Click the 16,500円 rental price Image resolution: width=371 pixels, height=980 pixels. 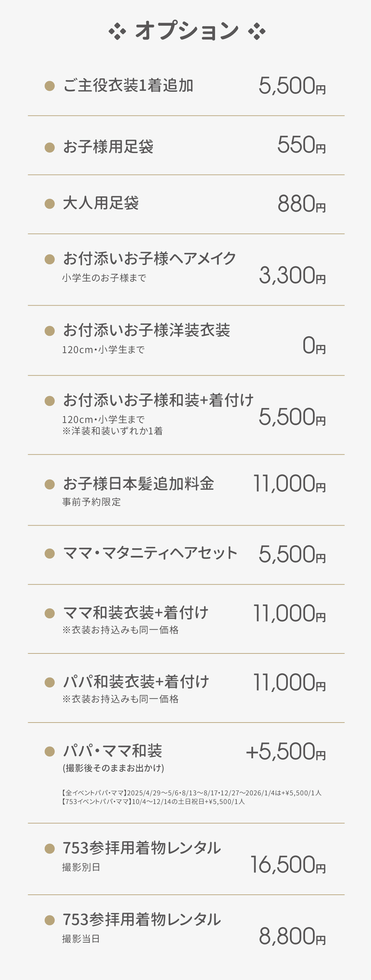[x=288, y=865]
